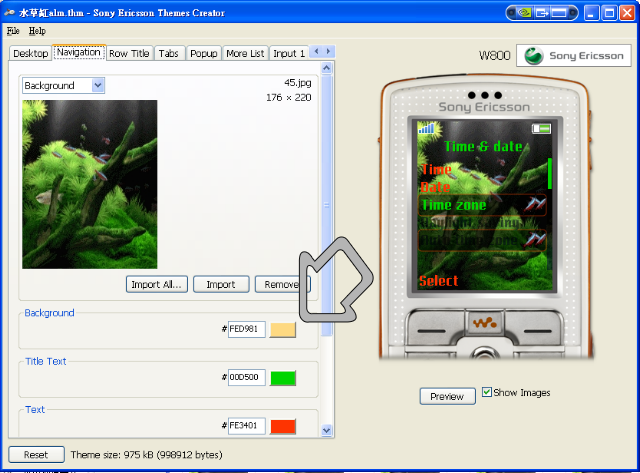640x473 pixels.
Task: Open the Help menu
Action: [x=37, y=31]
